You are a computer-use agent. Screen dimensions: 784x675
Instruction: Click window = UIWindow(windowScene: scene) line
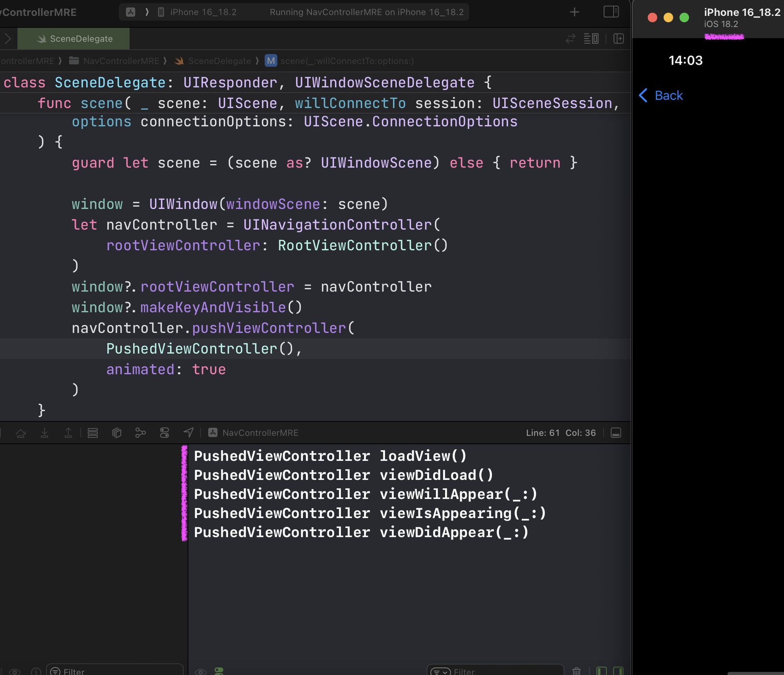(x=230, y=204)
